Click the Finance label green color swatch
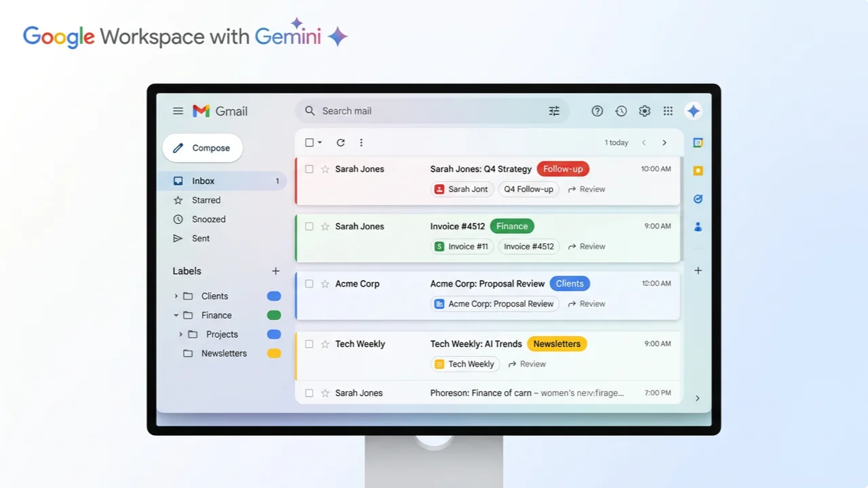868x488 pixels. click(x=274, y=315)
